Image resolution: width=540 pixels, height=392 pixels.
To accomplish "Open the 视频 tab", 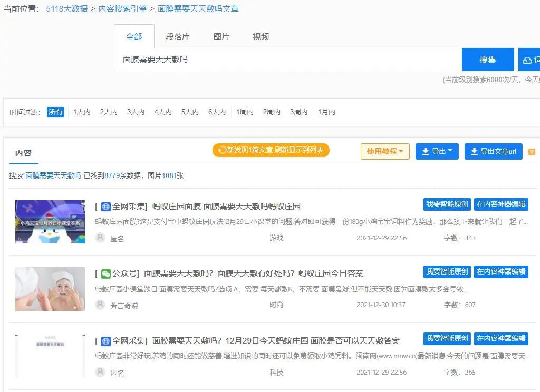I will tap(261, 36).
